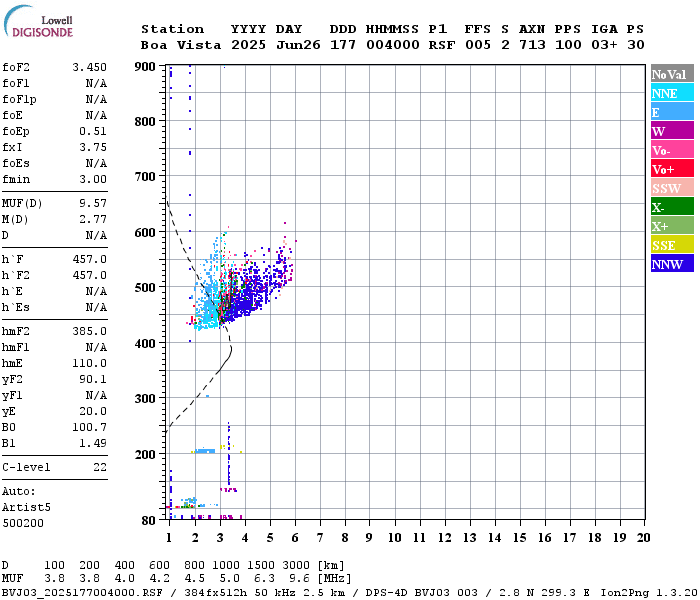Click the B1 value 1.49

pyautogui.click(x=93, y=443)
